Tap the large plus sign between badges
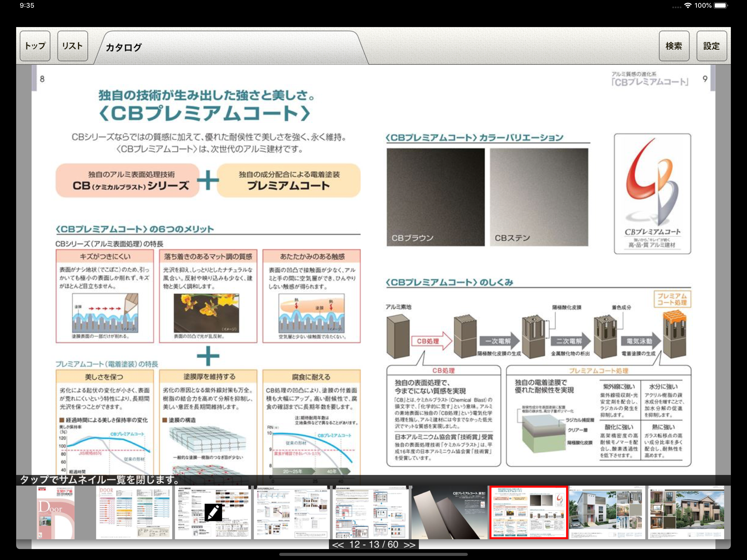Image resolution: width=747 pixels, height=560 pixels. 208,180
